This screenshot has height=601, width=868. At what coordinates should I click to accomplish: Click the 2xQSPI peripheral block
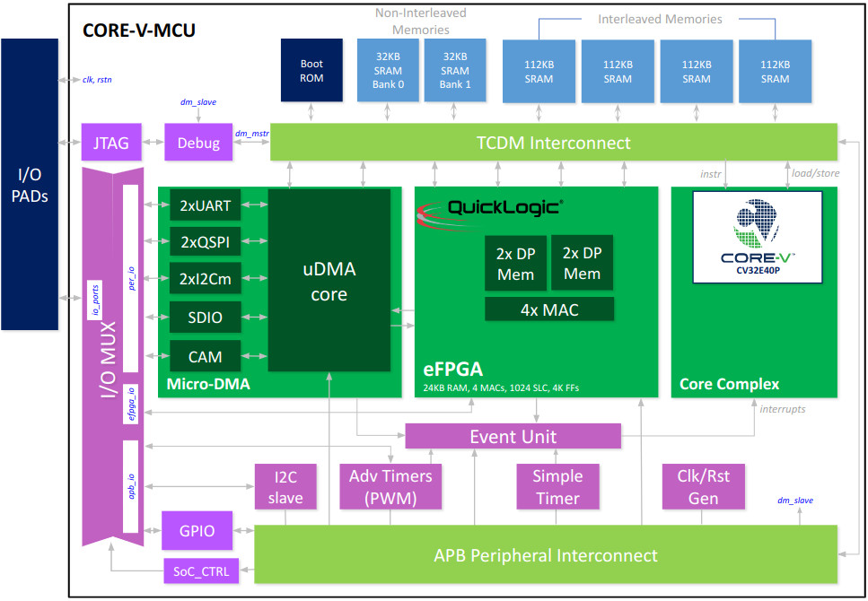204,242
